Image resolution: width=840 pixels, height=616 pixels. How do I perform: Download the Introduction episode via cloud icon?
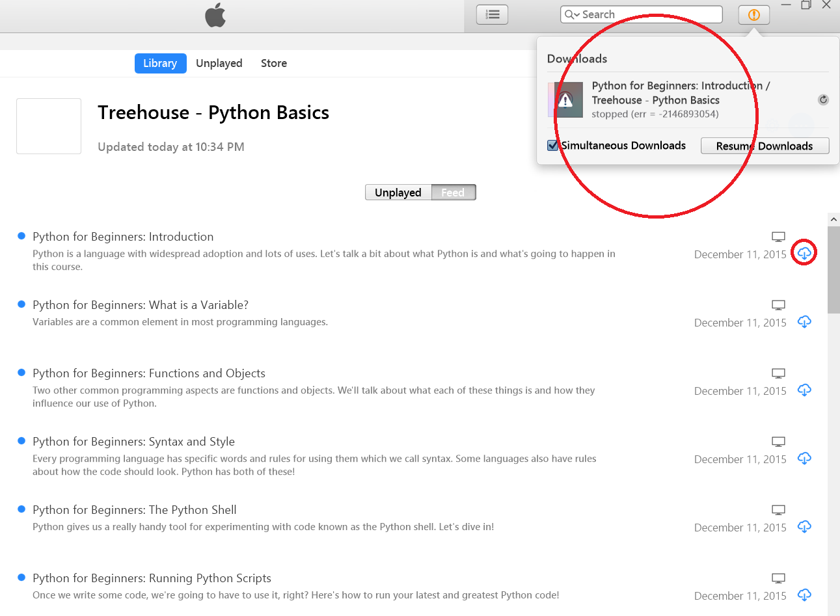(x=804, y=253)
